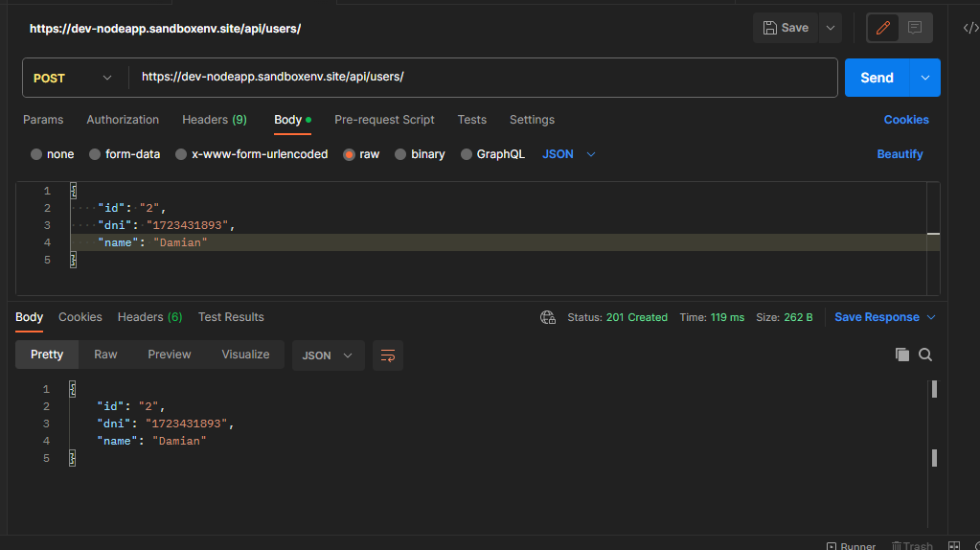Open the code snippet icon
980x550 pixels.
tap(970, 28)
